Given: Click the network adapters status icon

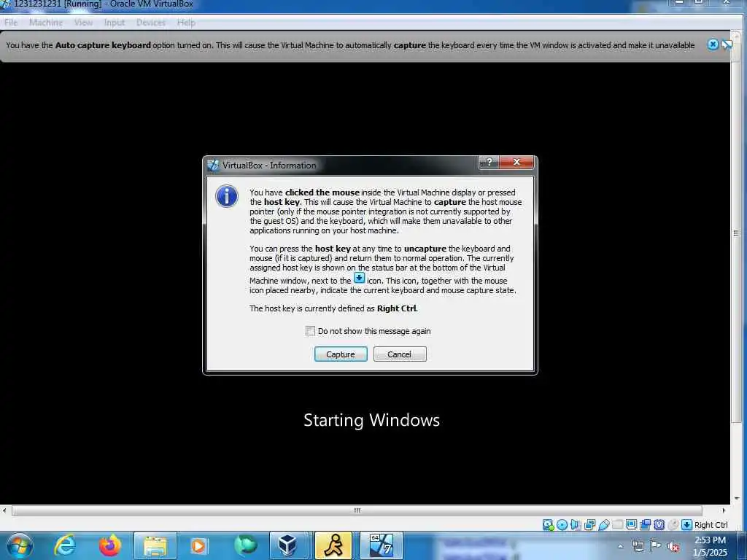Looking at the screenshot, I should point(589,525).
